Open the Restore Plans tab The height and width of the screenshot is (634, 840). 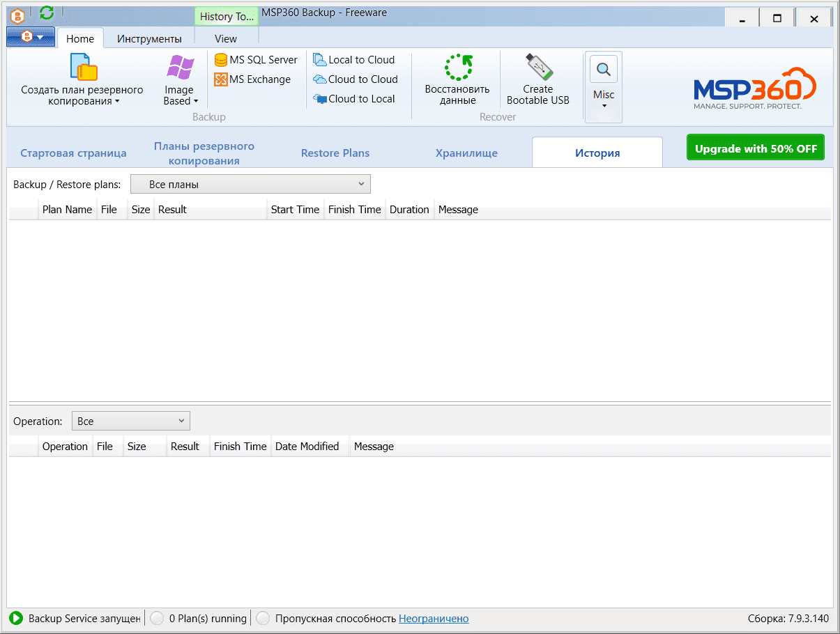[335, 153]
